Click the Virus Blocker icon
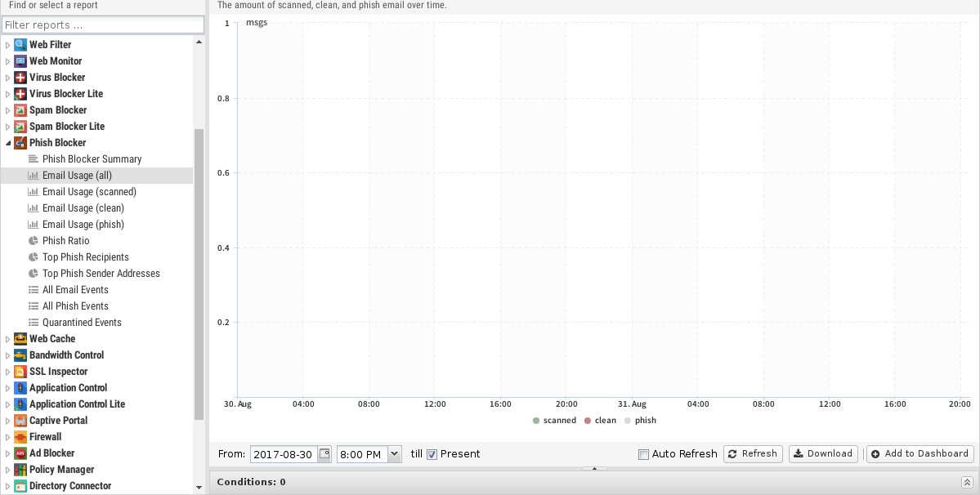The image size is (980, 495). coord(20,78)
